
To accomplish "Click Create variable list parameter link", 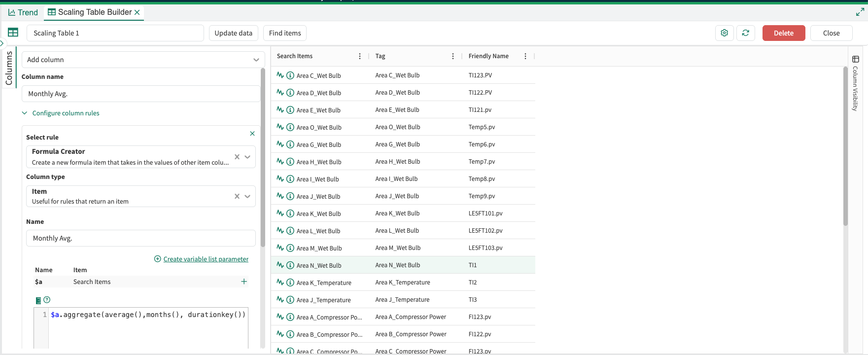I will point(206,259).
